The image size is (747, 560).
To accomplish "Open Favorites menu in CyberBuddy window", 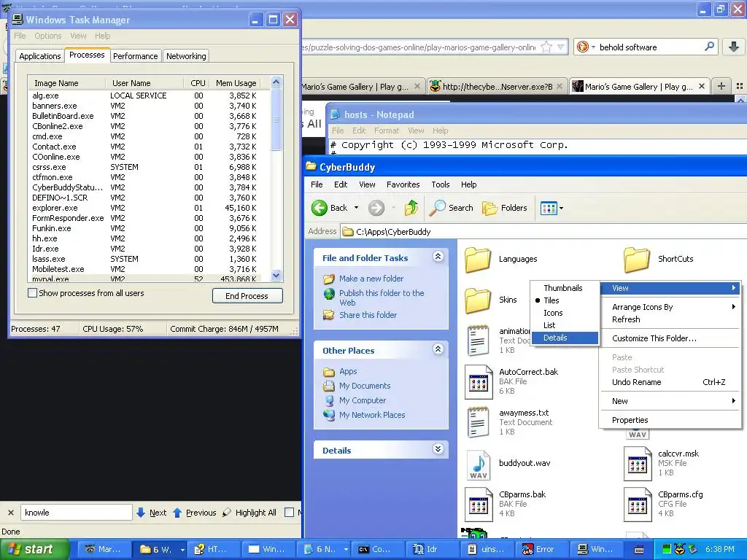I will point(403,184).
